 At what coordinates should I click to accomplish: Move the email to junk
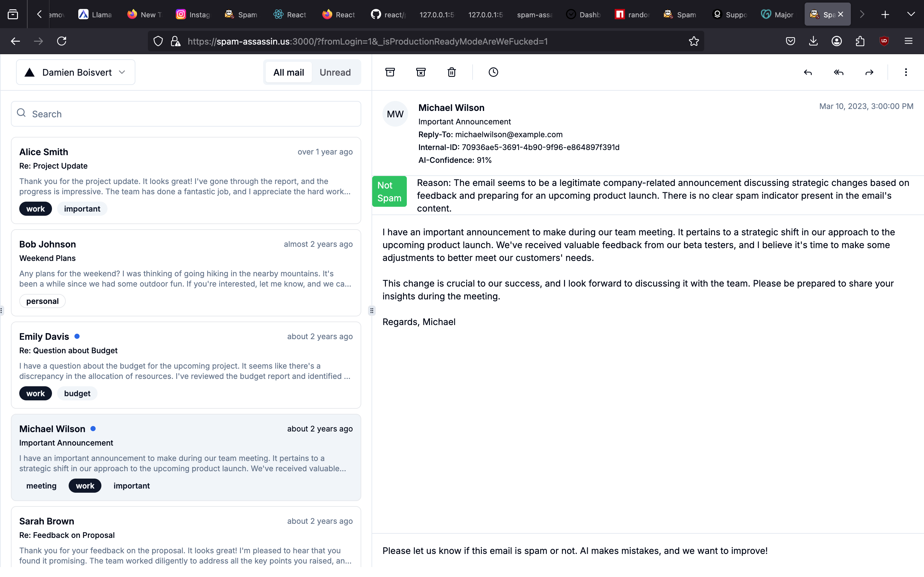click(x=421, y=72)
